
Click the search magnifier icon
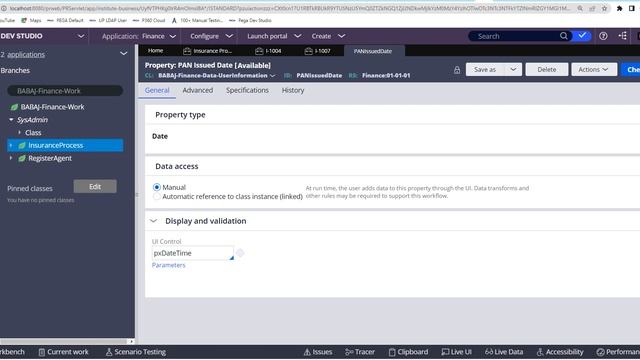[563, 36]
